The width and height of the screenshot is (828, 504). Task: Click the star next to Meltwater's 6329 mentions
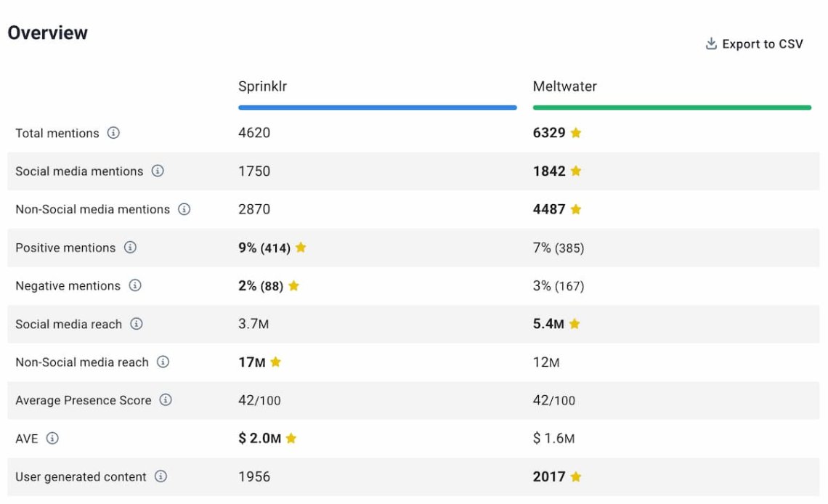(576, 133)
